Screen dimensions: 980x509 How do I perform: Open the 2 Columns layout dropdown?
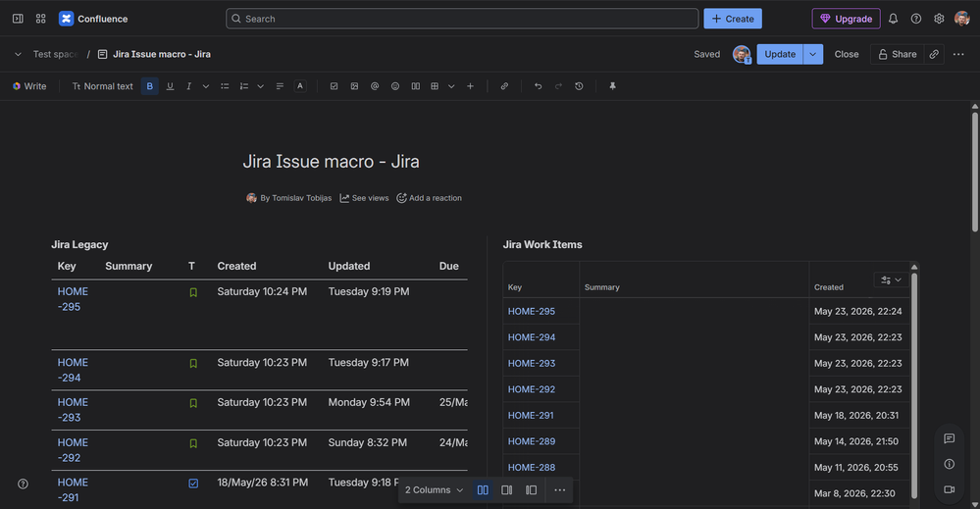point(434,490)
